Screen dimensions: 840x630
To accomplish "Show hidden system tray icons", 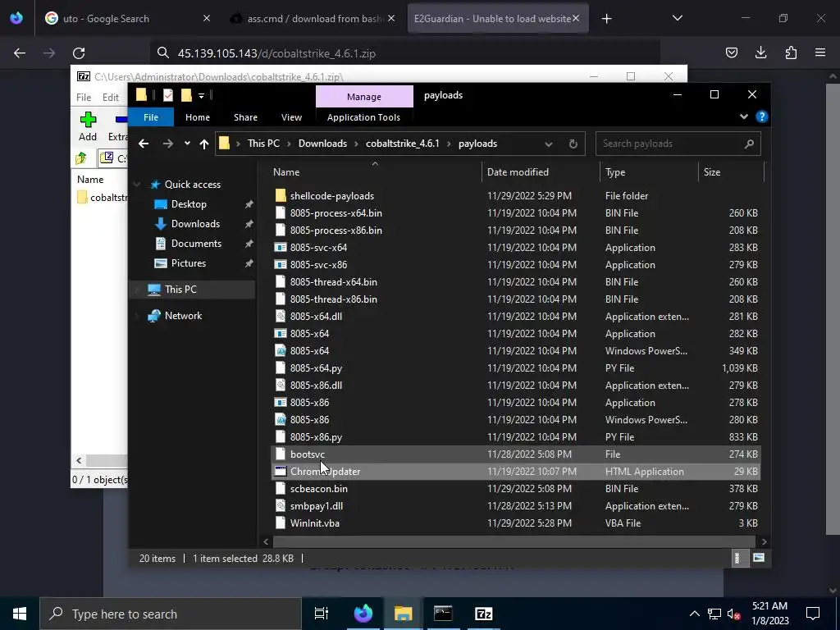I will pyautogui.click(x=694, y=614).
